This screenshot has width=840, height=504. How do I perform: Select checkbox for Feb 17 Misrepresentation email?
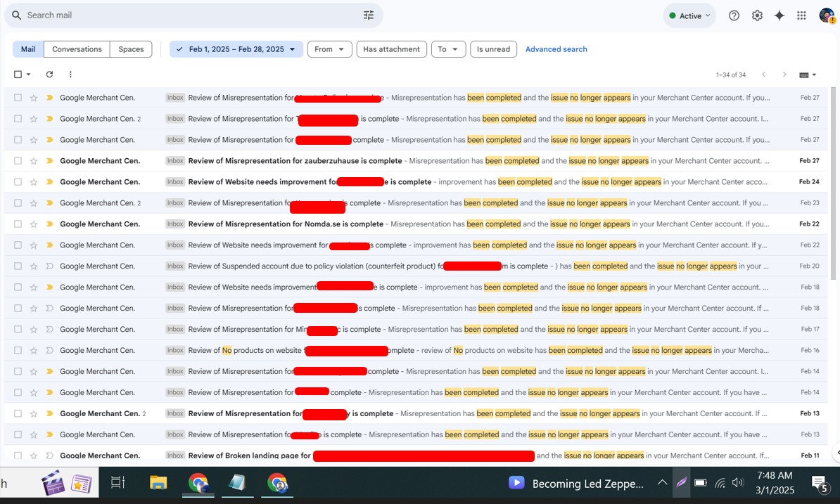pos(18,330)
